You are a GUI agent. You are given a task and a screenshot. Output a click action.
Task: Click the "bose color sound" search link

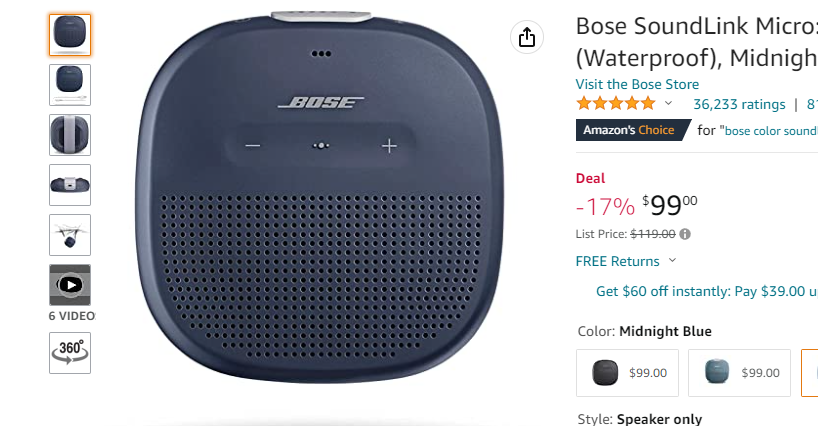point(770,130)
